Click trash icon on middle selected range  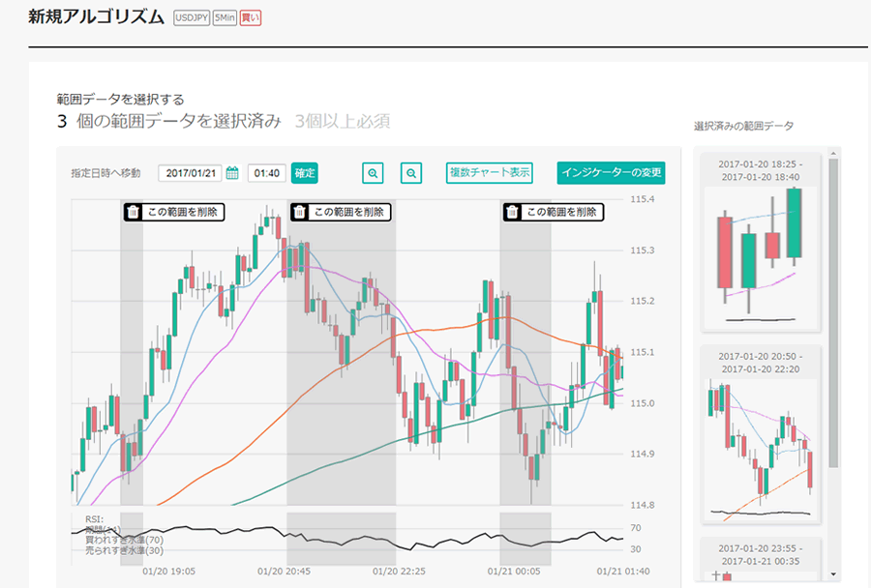click(x=299, y=212)
